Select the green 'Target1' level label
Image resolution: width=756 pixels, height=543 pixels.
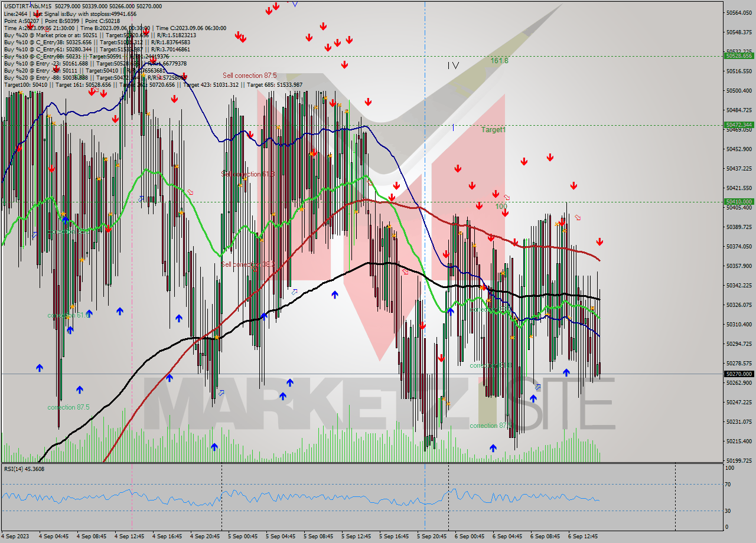[x=493, y=130]
